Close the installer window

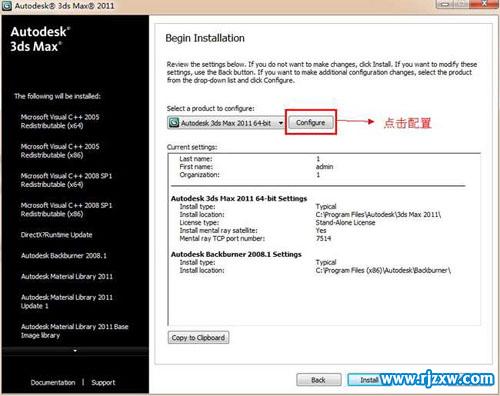tap(484, 4)
